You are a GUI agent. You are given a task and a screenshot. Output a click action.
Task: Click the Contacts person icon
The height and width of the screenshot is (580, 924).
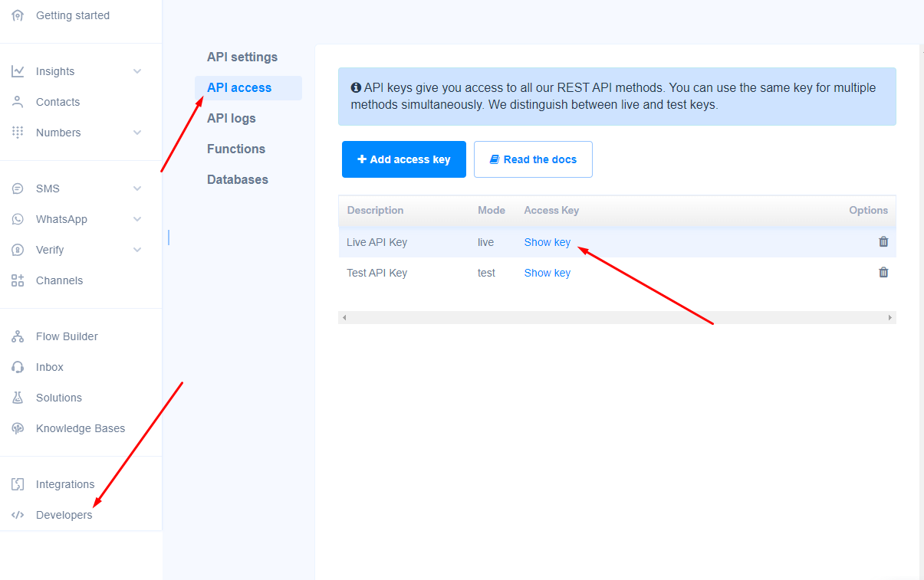18,102
